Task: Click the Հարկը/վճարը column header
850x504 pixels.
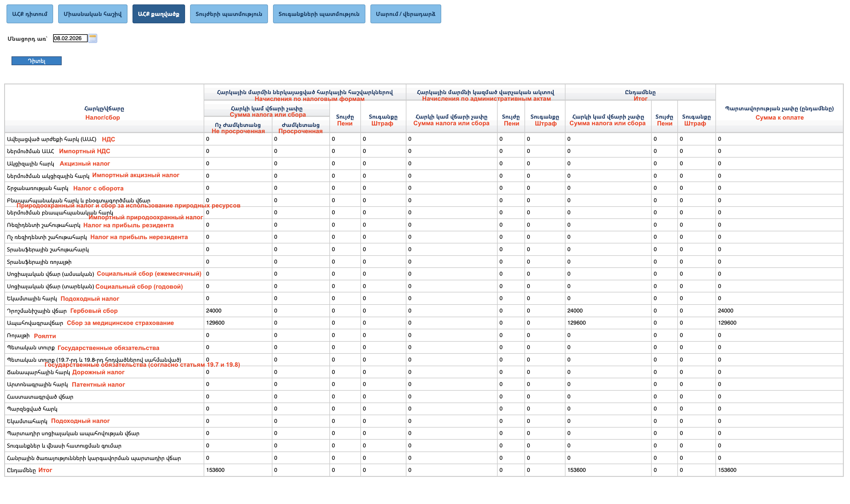Action: point(104,109)
